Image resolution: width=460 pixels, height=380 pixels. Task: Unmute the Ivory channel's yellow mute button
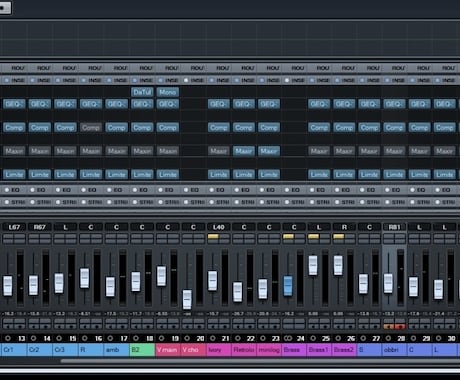tap(213, 236)
